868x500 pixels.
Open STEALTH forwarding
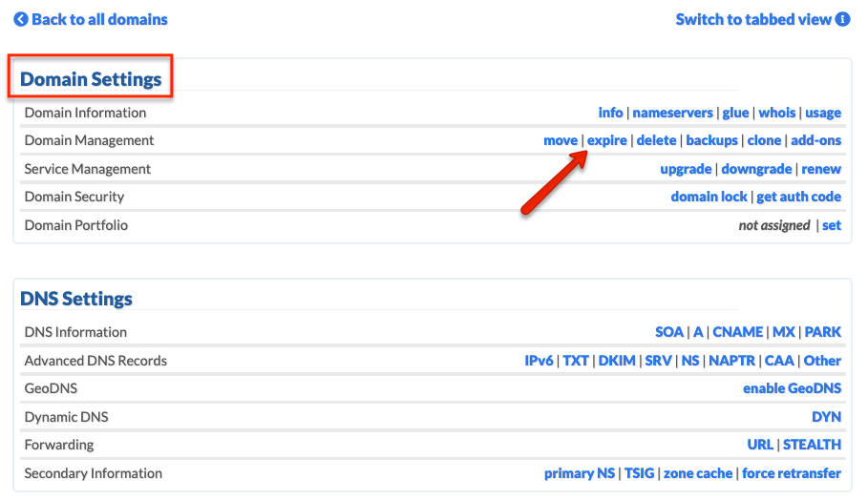tap(812, 445)
